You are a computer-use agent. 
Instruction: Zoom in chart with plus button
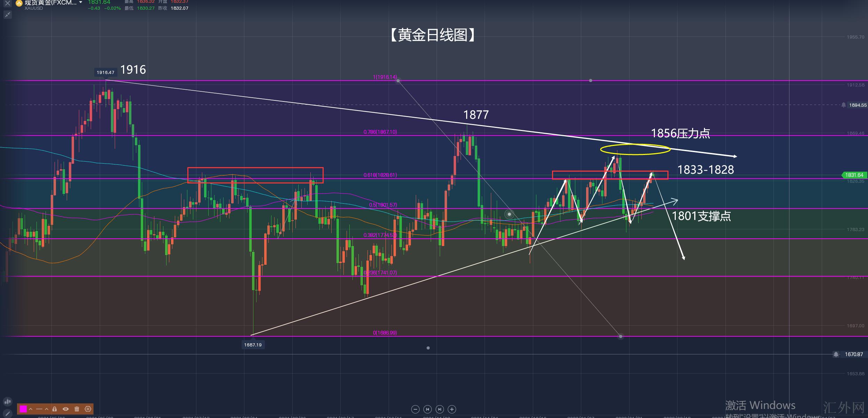tap(452, 409)
